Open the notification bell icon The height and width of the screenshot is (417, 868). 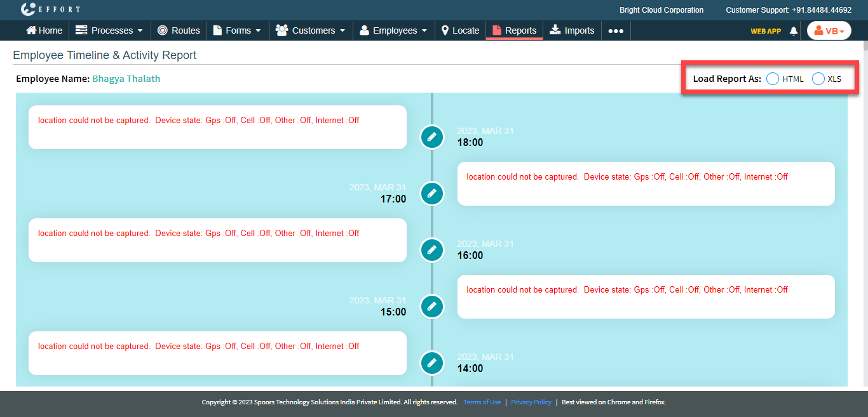click(x=793, y=30)
